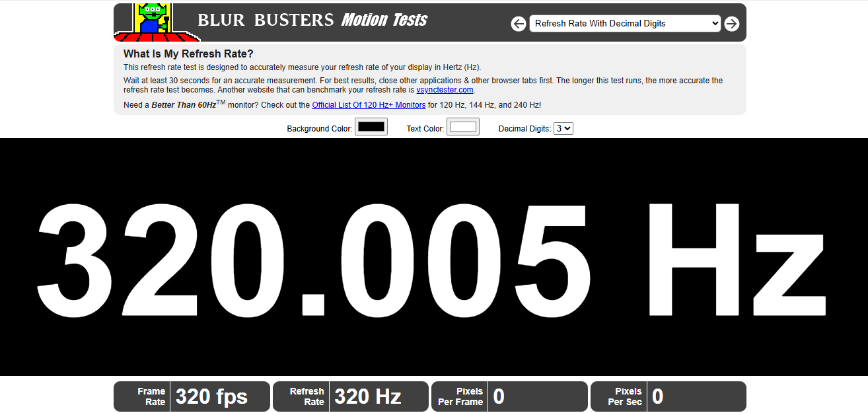Screen dimensions: 868x413
Task: Click the What Is My Refresh Rate heading
Action: point(188,54)
